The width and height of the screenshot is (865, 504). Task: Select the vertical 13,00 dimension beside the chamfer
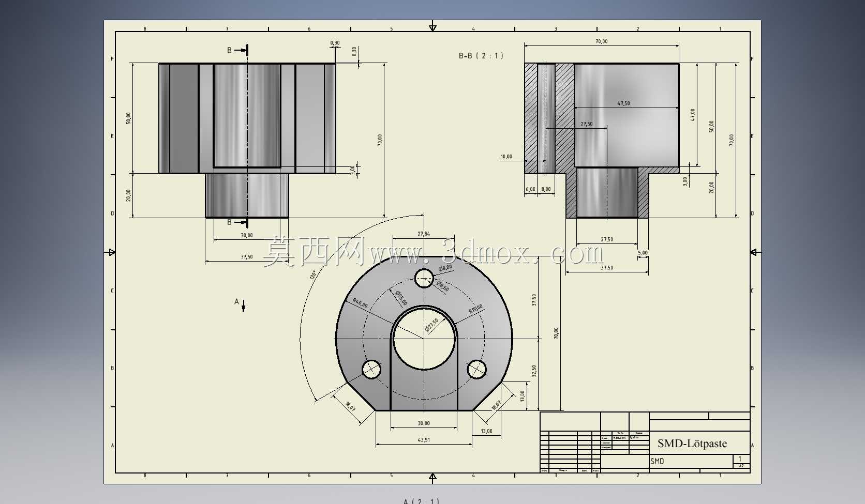pyautogui.click(x=523, y=396)
